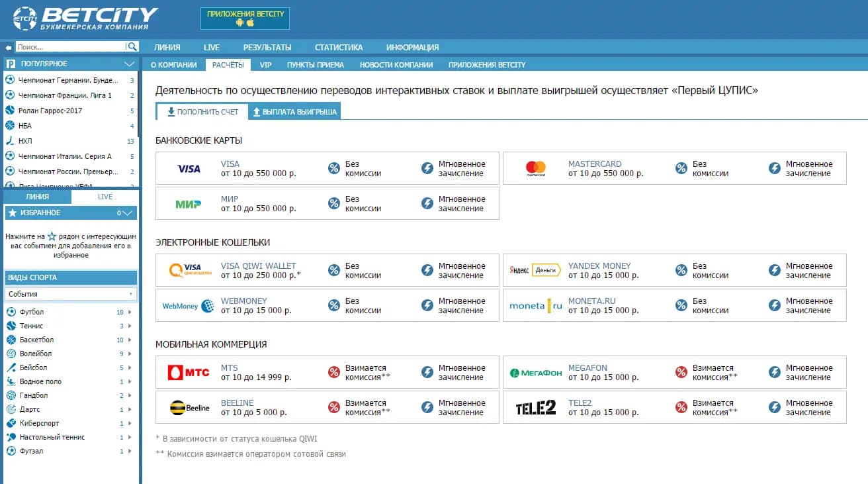Open the ИНФОРМАЦИЯ menu item
868x484 pixels.
point(413,48)
